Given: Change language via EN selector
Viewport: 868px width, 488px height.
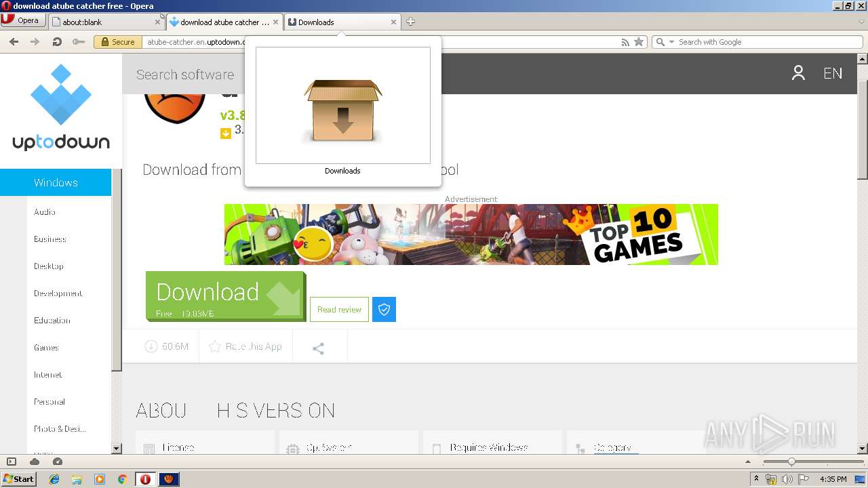Looking at the screenshot, I should (833, 73).
